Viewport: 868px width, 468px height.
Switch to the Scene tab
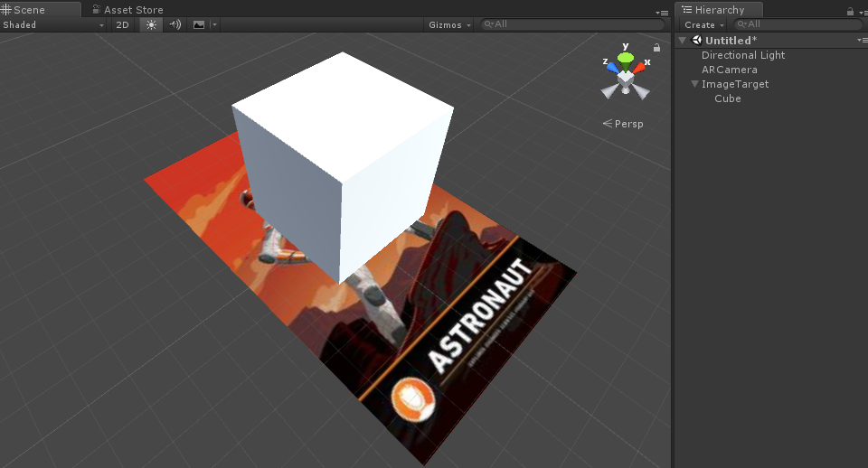click(40, 9)
